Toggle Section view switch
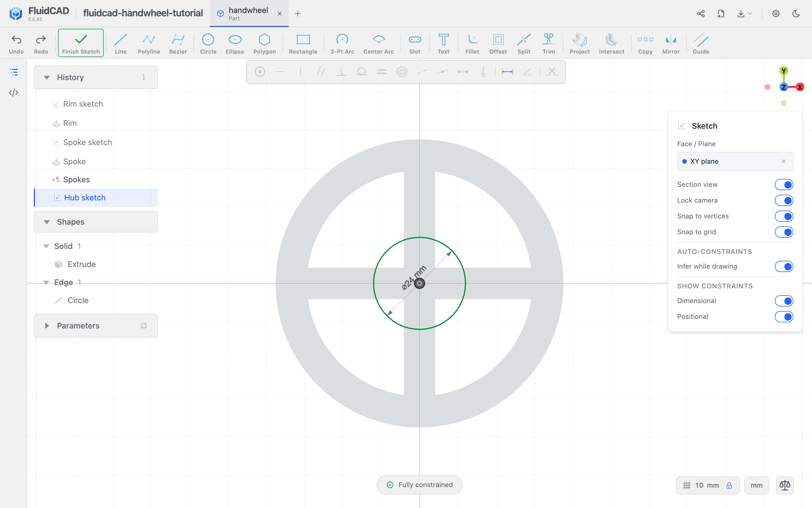The height and width of the screenshot is (508, 812). 784,185
